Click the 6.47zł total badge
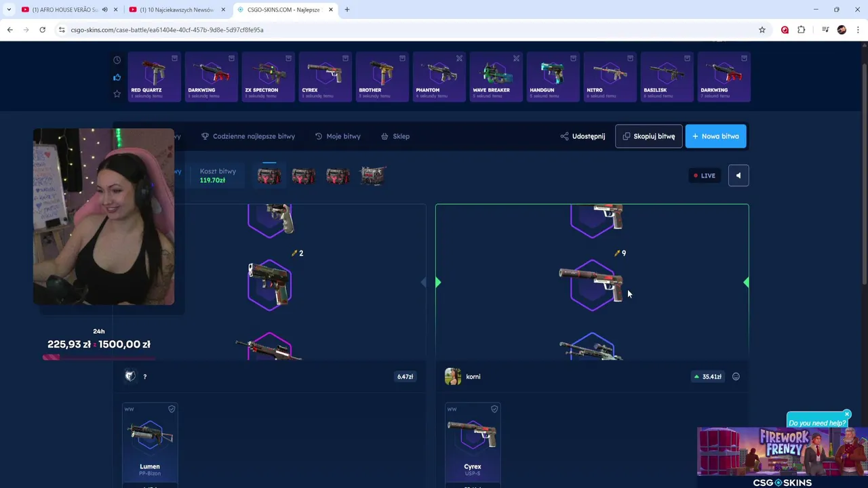The height and width of the screenshot is (488, 868). [405, 376]
